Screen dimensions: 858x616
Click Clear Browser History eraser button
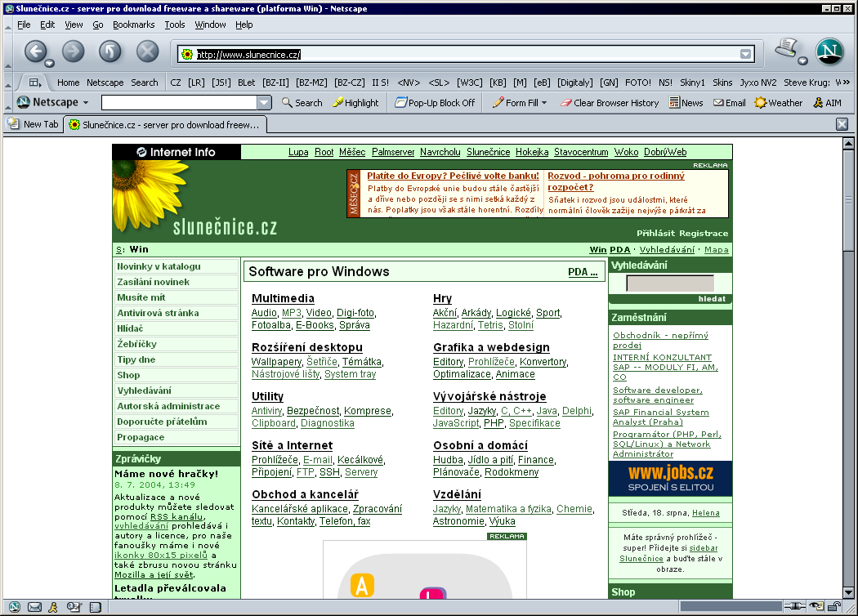click(610, 102)
